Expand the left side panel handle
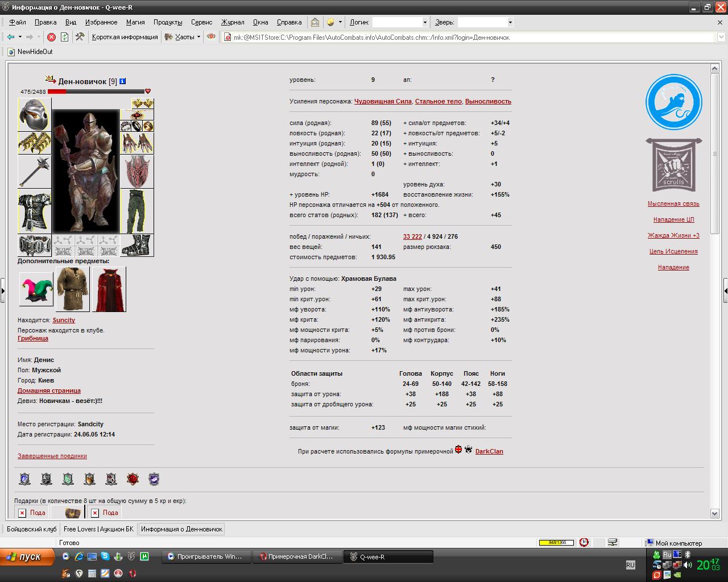Image resolution: width=728 pixels, height=582 pixels. [x=2, y=290]
